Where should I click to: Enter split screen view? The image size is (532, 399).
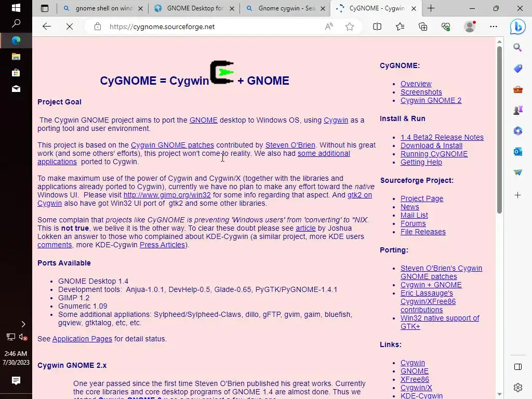(x=377, y=26)
